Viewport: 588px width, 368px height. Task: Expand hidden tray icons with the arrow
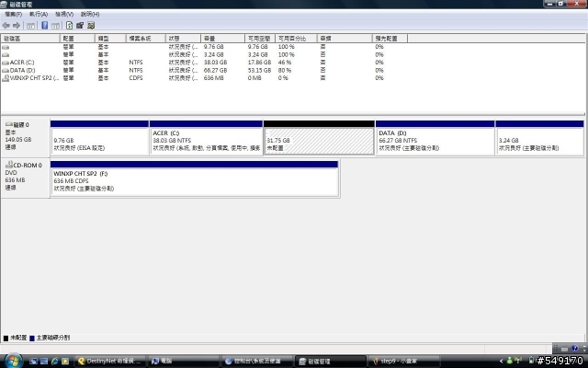pos(501,362)
